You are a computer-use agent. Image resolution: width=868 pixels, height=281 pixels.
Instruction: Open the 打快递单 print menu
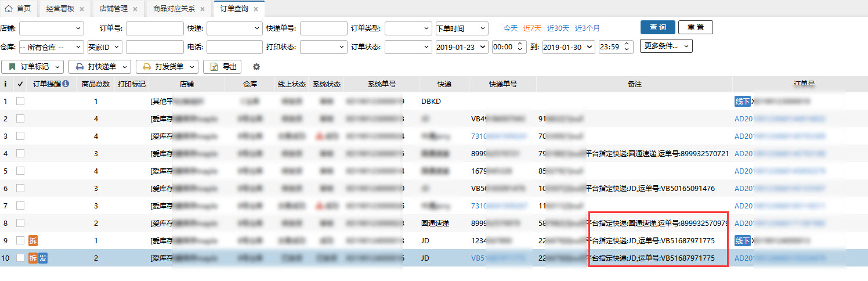[x=100, y=67]
